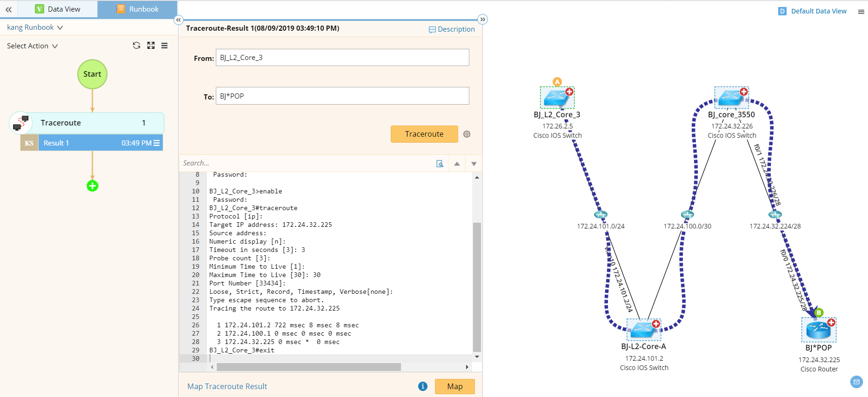Open traceroute settings gear icon
Screen dimensions: 868x397
click(x=467, y=134)
